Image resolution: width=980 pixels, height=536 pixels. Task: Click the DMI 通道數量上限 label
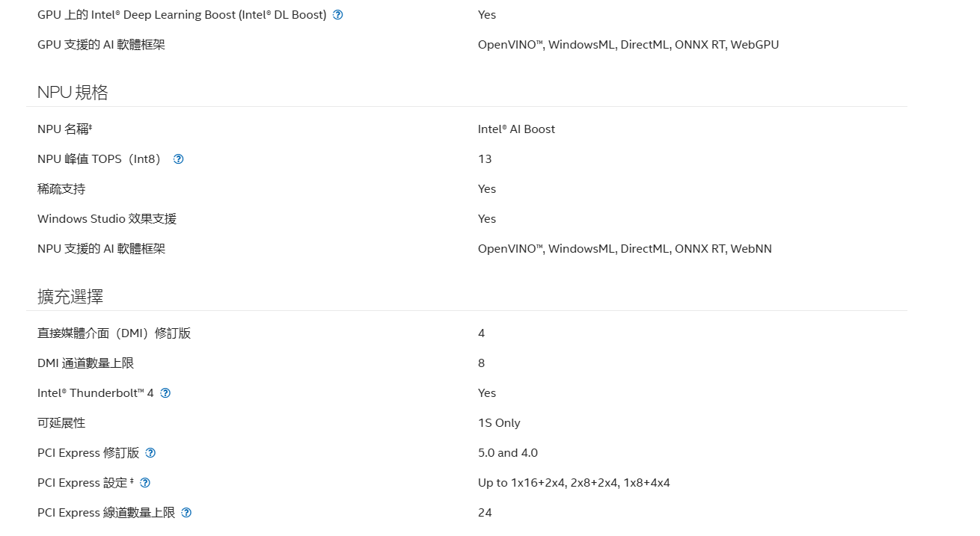click(x=85, y=363)
